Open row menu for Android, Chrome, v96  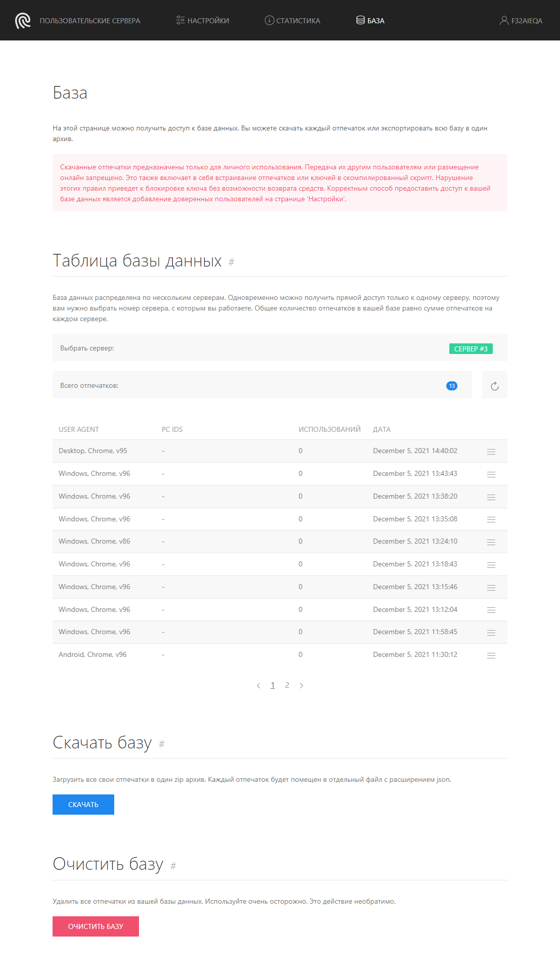pos(491,655)
